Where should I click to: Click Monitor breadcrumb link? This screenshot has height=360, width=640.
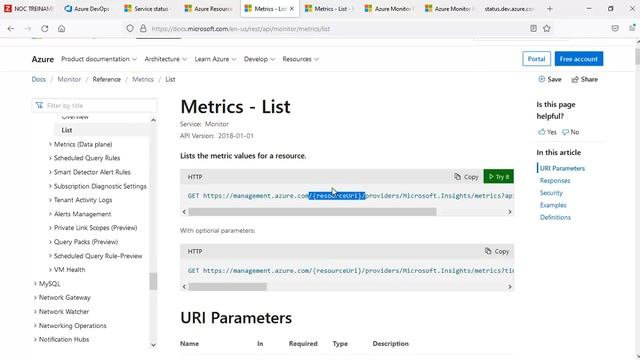pyautogui.click(x=69, y=79)
